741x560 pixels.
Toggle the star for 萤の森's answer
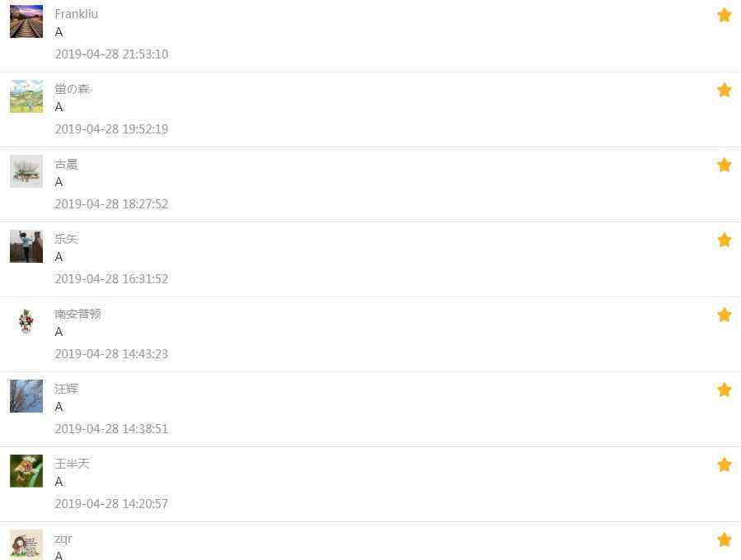[724, 90]
